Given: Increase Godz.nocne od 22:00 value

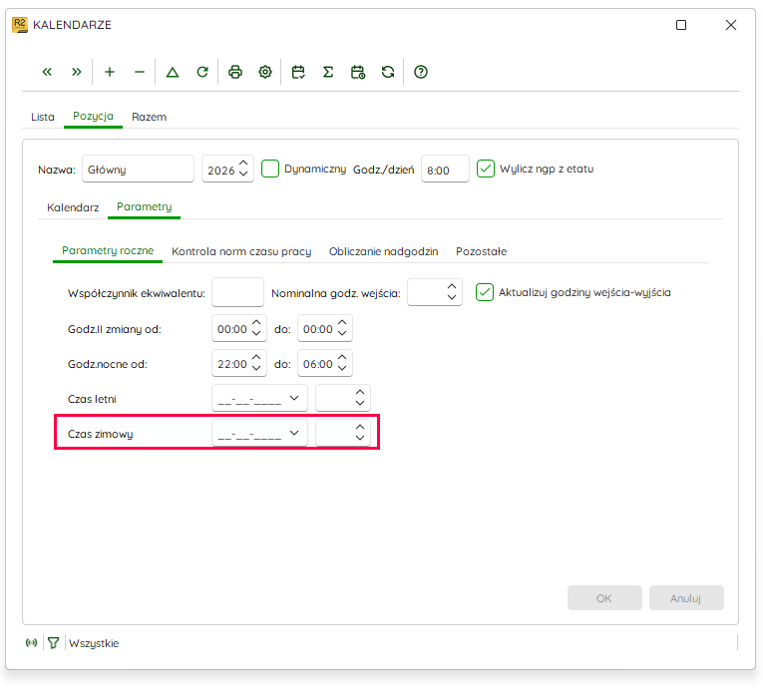Looking at the screenshot, I should (256, 358).
